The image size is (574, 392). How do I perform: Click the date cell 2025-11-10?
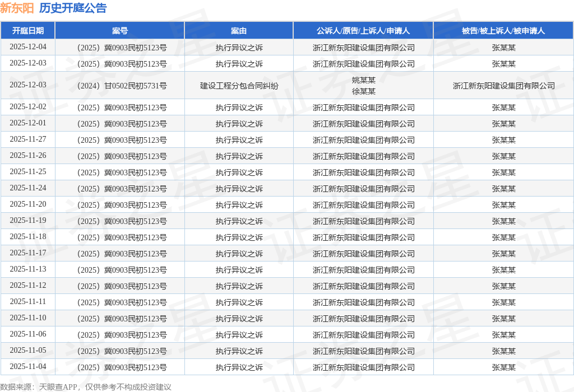coord(28,318)
